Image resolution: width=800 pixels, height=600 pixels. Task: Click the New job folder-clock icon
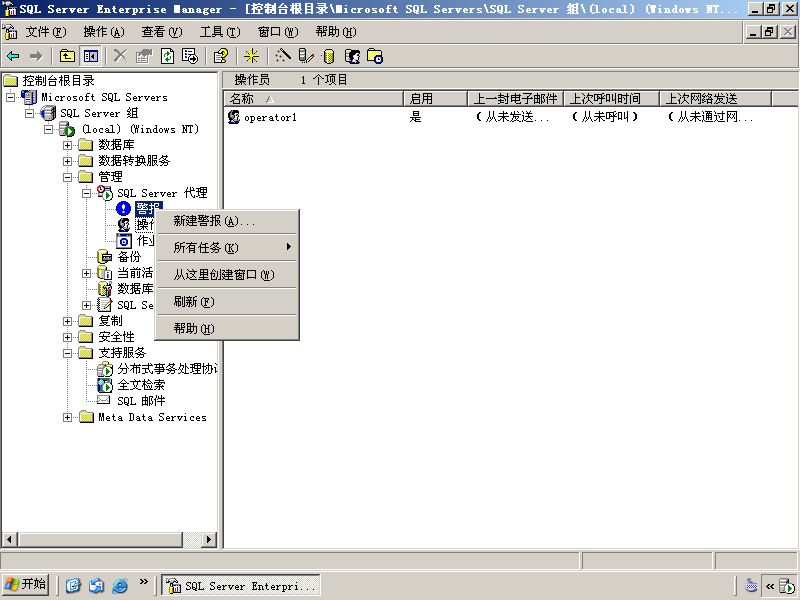coord(376,56)
